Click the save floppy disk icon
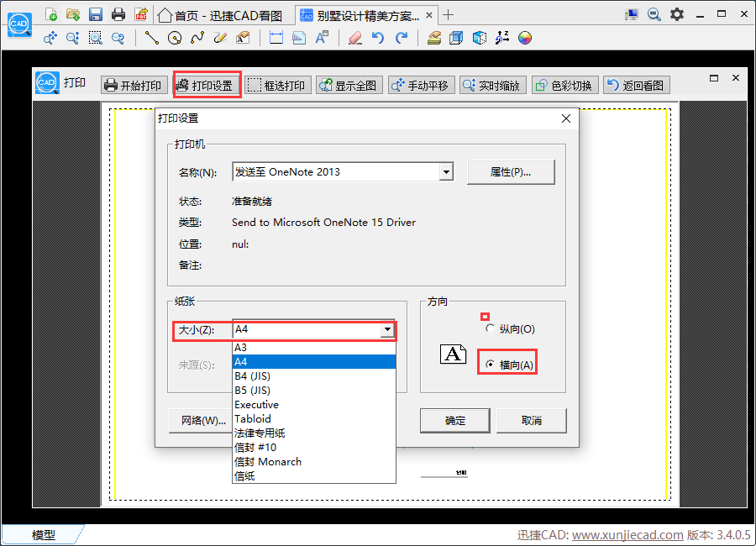756x546 pixels. [x=96, y=14]
